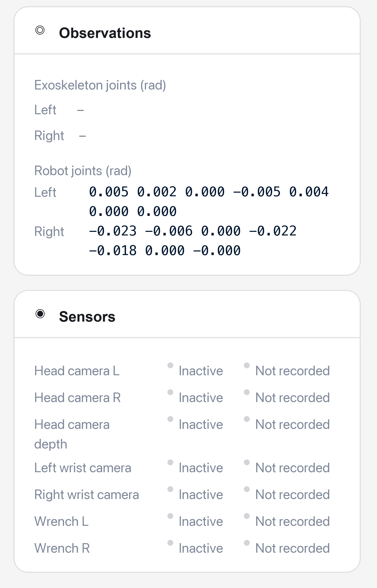Click the Observations panel target icon
The image size is (377, 588).
pyautogui.click(x=40, y=30)
